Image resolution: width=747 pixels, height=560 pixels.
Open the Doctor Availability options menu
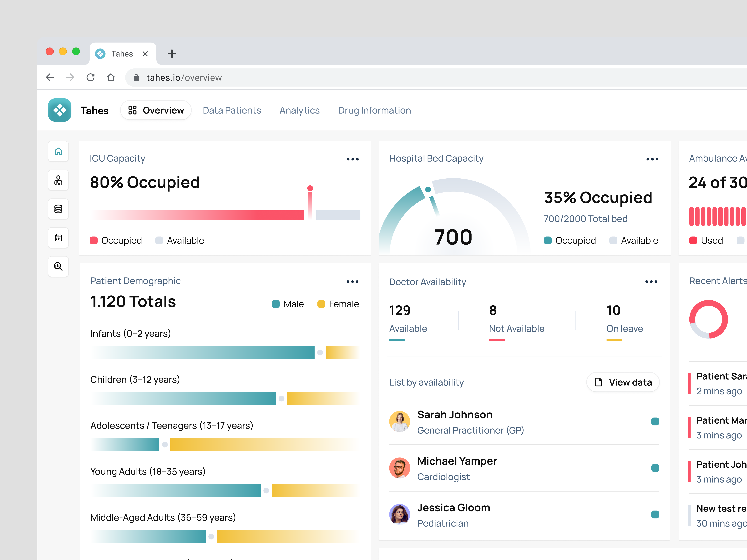click(x=652, y=281)
